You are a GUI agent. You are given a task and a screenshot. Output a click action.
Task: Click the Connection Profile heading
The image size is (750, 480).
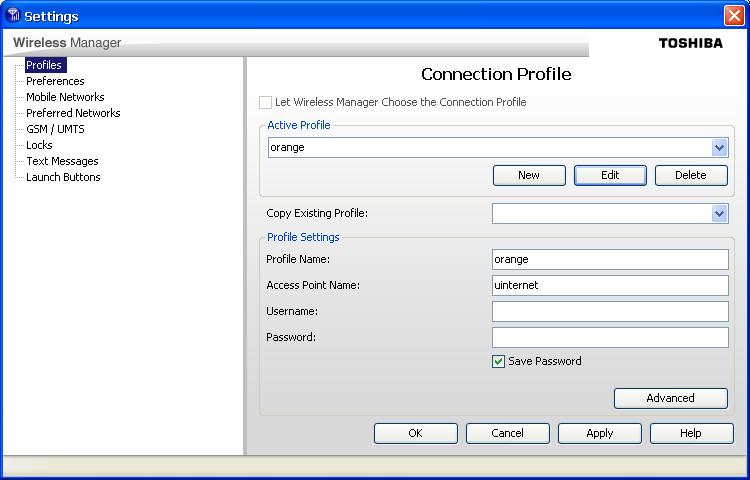[x=496, y=74]
